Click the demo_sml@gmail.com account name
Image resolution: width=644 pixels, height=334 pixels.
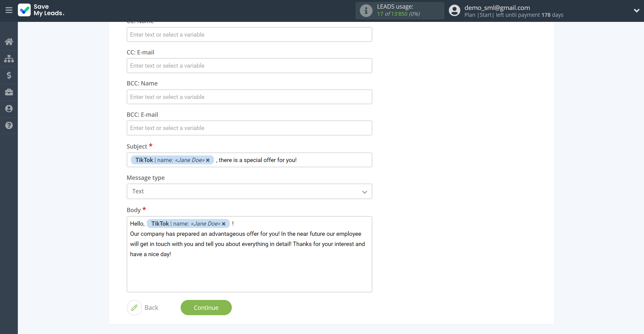click(497, 8)
